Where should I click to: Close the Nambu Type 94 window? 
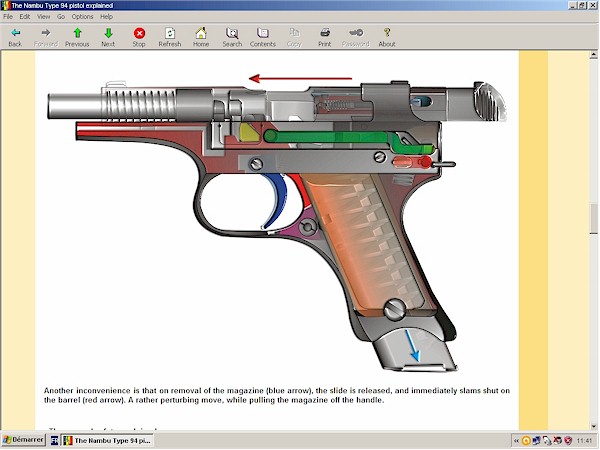592,5
